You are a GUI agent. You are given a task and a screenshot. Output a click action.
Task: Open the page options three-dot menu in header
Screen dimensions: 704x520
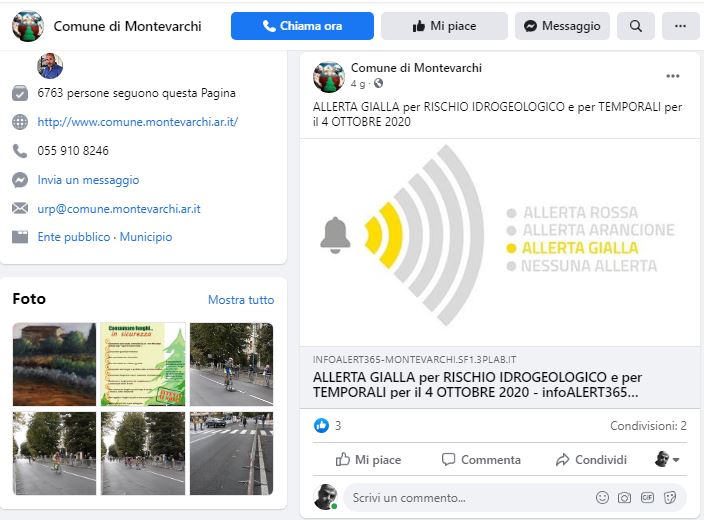[680, 26]
